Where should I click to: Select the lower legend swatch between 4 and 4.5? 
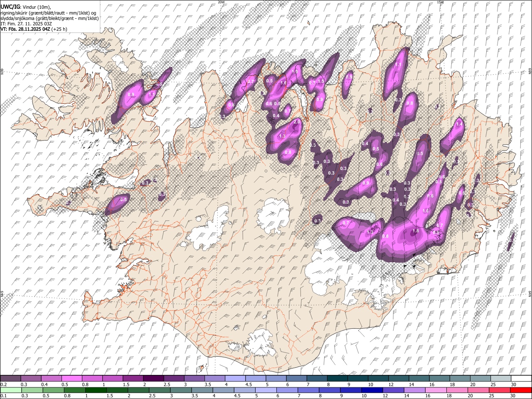(x=224, y=390)
